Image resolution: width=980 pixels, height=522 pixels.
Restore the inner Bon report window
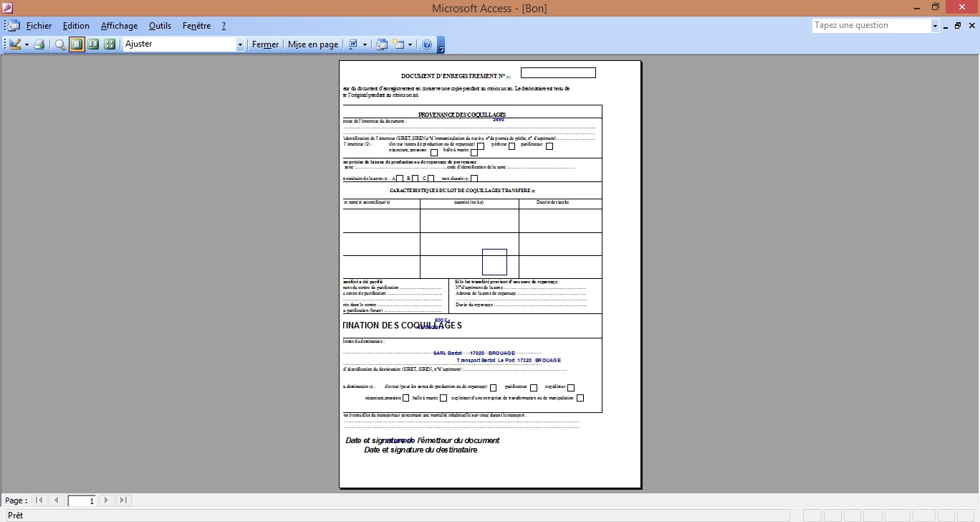(x=958, y=26)
